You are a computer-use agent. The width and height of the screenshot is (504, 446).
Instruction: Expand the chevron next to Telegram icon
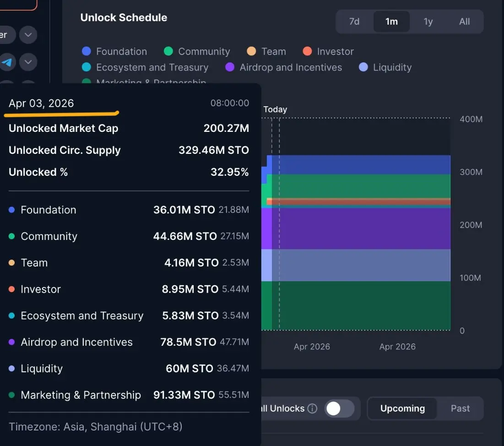28,62
